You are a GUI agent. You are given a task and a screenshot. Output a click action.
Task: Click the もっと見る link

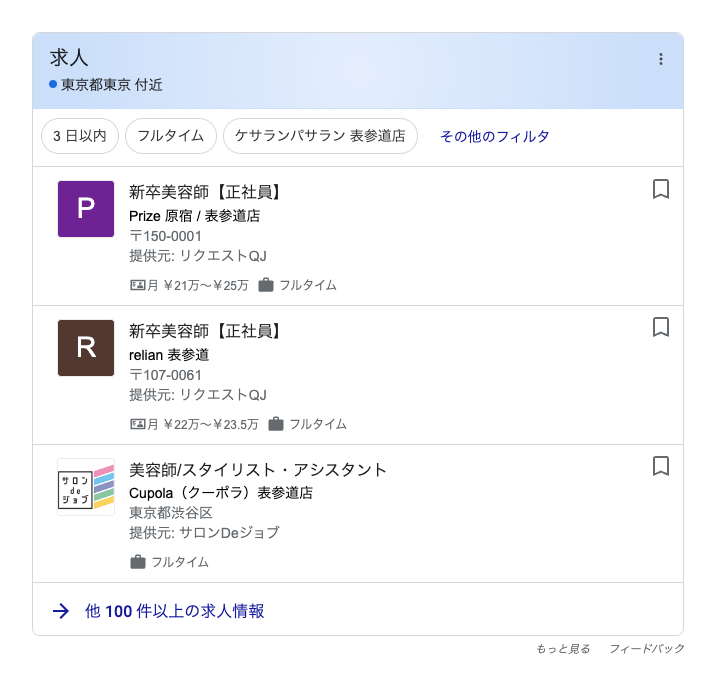(563, 649)
